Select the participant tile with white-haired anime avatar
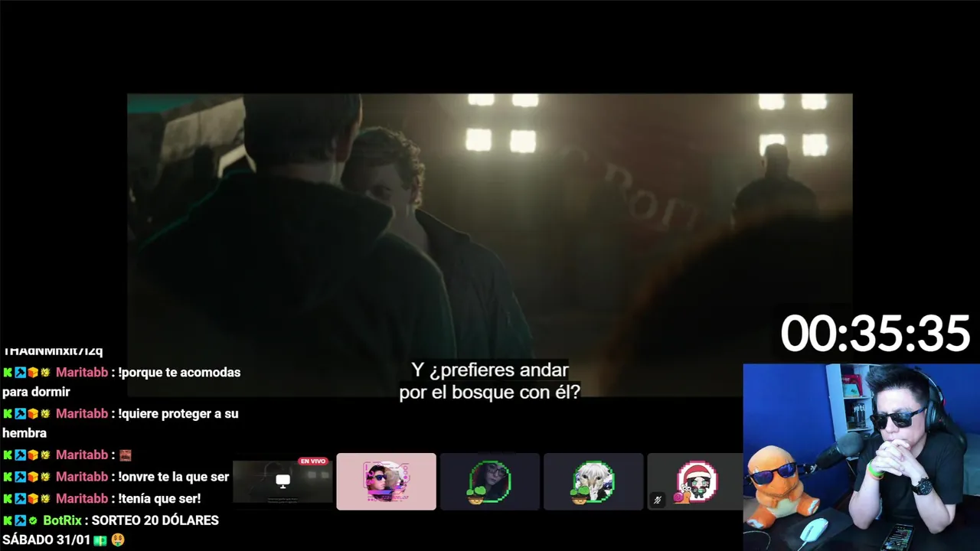Viewport: 980px width, 551px height. 593,481
